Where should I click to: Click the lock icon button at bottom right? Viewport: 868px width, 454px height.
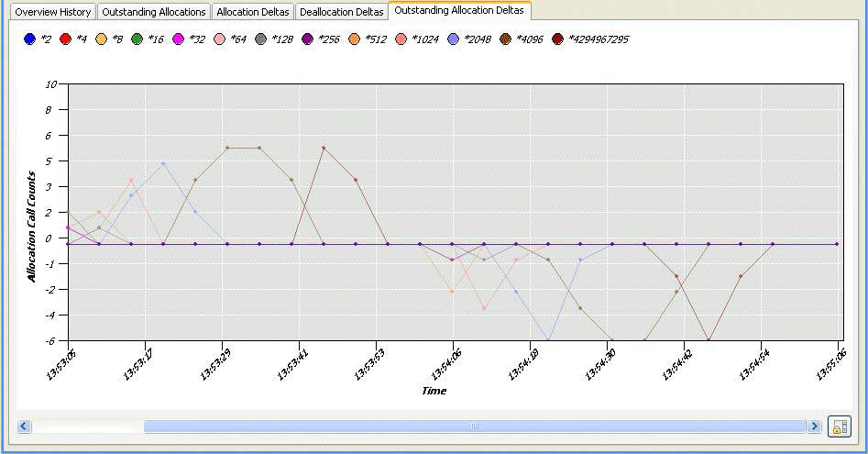coord(838,426)
